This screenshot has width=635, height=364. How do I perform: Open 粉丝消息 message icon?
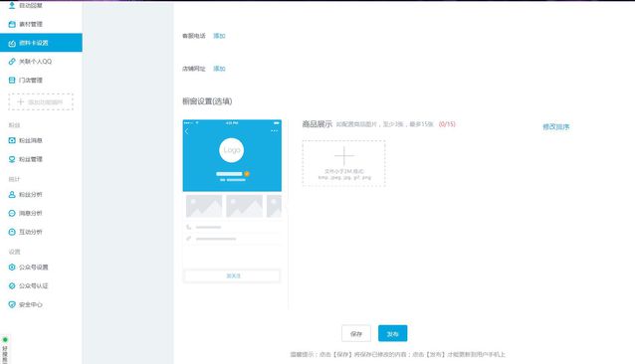12,140
